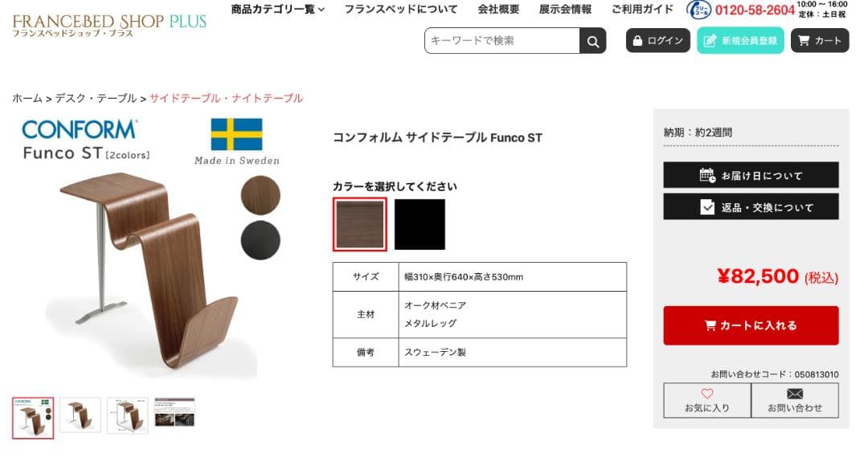Image resolution: width=868 pixels, height=470 pixels.
Task: Open the cart icon button
Action: (x=820, y=41)
